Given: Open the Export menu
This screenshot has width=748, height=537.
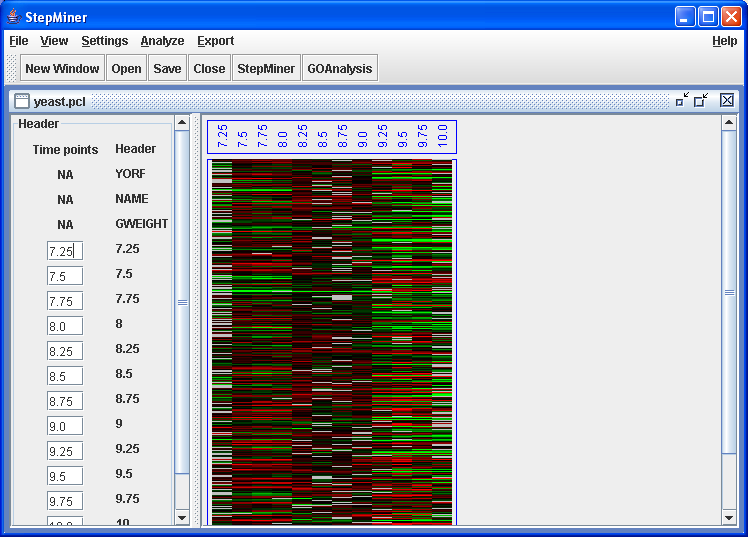Looking at the screenshot, I should click(x=215, y=41).
